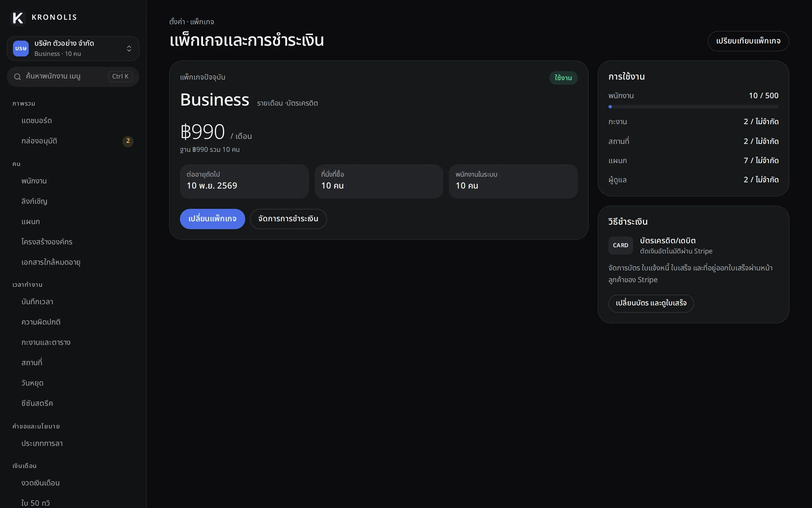Screen dimensions: 812x508
Task: Click the blue company avatar badge
Action: 21,48
